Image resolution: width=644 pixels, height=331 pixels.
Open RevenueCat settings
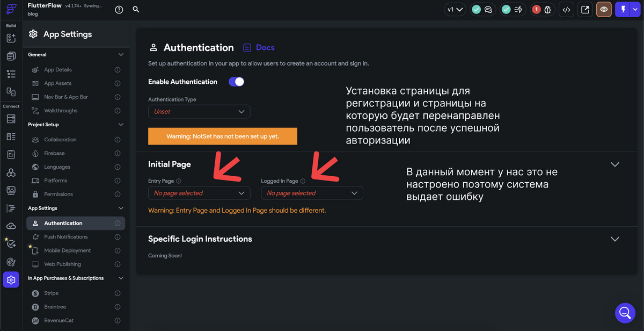[x=76, y=321]
